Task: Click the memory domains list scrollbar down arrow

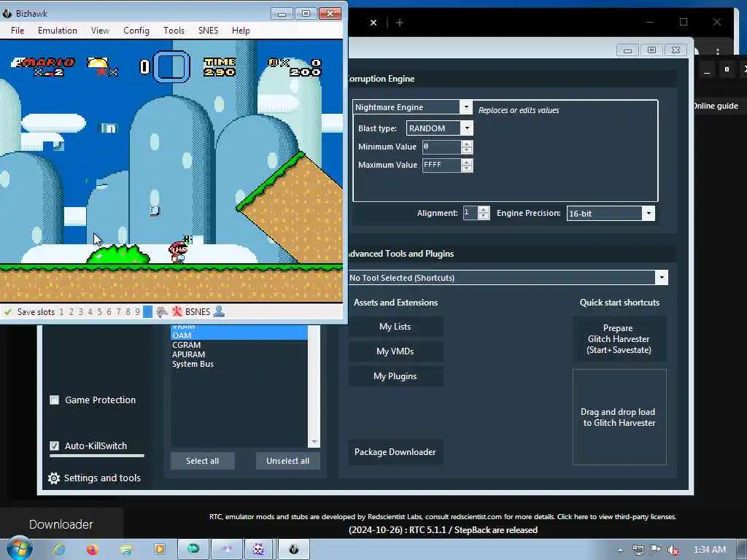Action: 314,443
